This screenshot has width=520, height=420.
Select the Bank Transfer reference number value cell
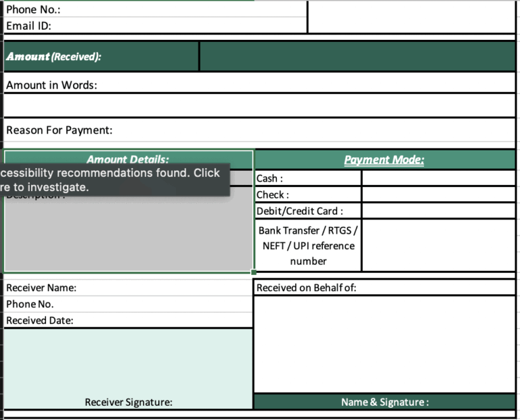tap(439, 245)
